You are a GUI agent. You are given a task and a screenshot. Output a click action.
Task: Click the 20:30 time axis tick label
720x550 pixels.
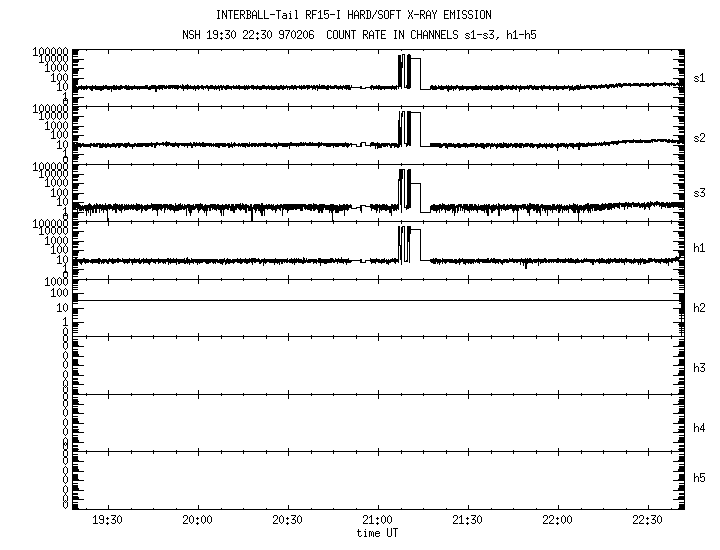287,521
